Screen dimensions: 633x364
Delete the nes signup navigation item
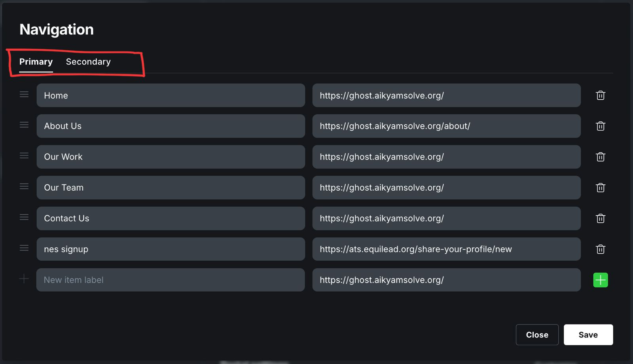(x=600, y=249)
